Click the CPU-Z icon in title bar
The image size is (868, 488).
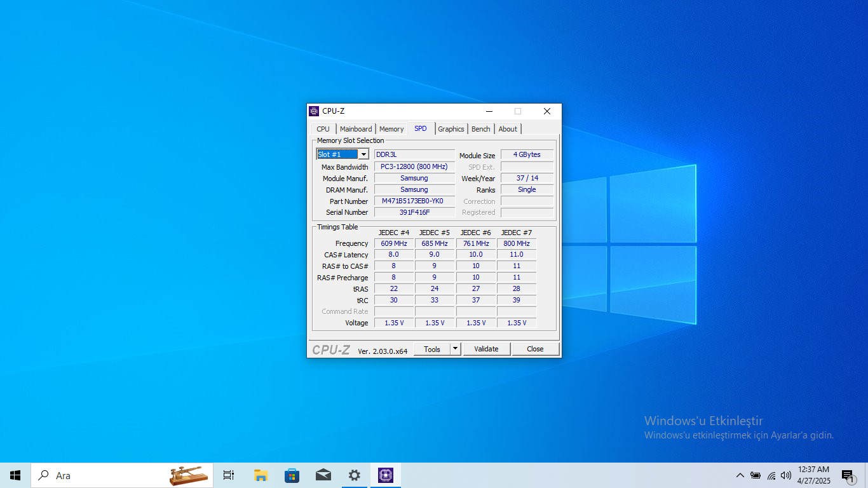[314, 111]
